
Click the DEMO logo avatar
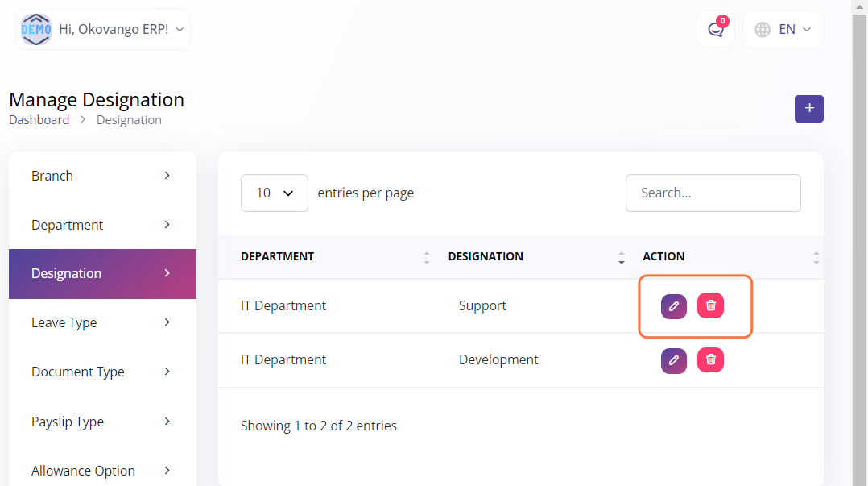pos(36,30)
